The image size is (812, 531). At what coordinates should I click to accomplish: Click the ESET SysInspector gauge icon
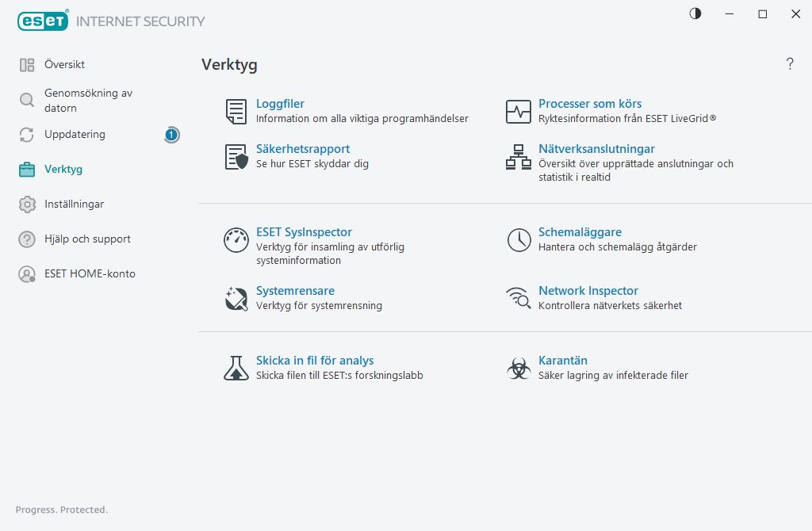coord(236,240)
